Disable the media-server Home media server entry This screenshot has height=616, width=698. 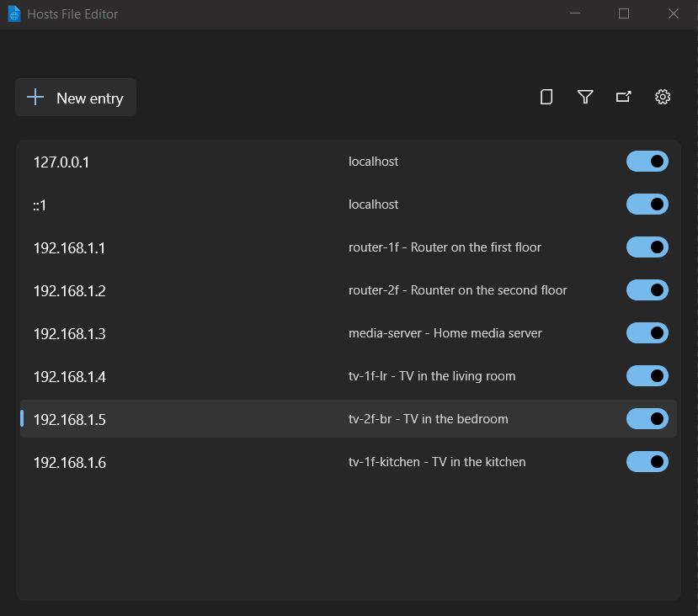pos(647,332)
